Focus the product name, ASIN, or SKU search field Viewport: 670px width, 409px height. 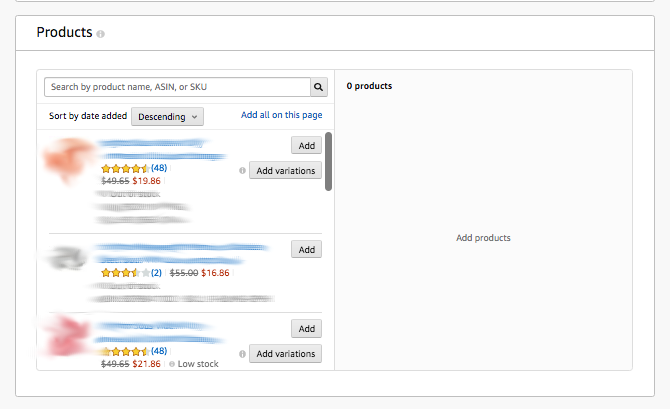[177, 87]
